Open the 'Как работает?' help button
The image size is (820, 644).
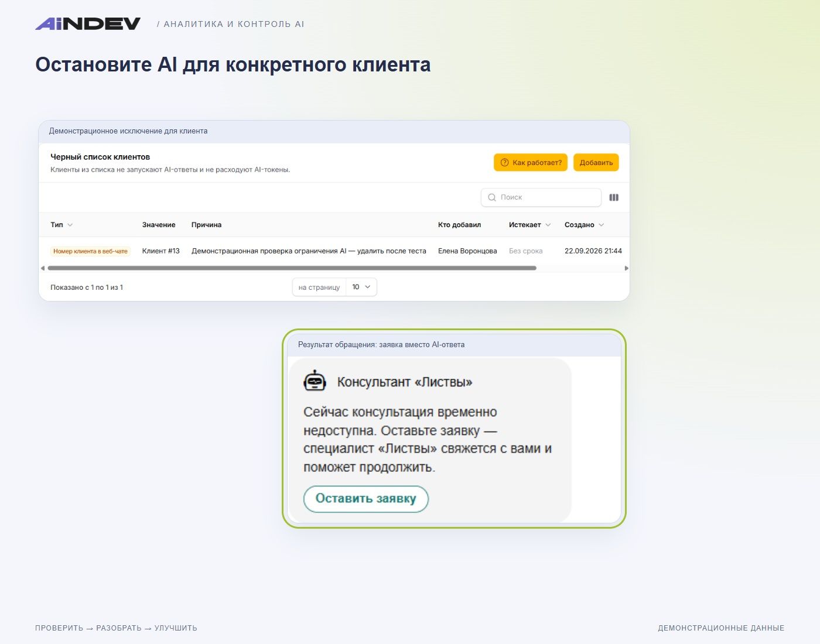coord(531,163)
